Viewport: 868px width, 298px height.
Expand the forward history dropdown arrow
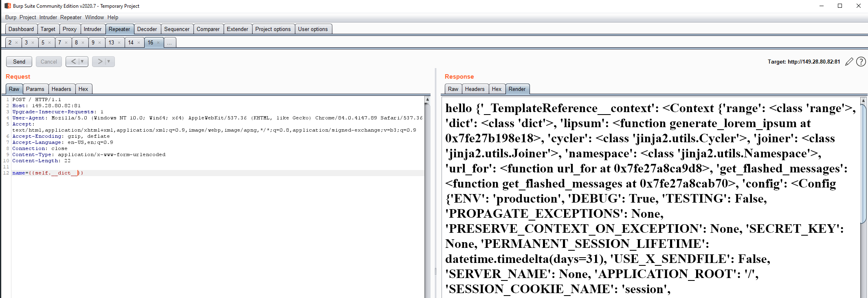pyautogui.click(x=109, y=62)
